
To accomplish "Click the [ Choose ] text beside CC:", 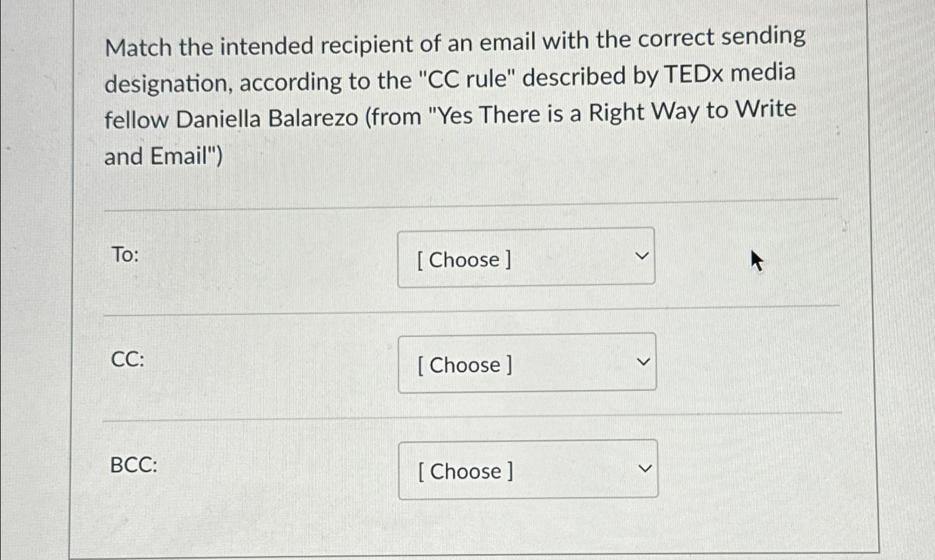I will click(464, 365).
